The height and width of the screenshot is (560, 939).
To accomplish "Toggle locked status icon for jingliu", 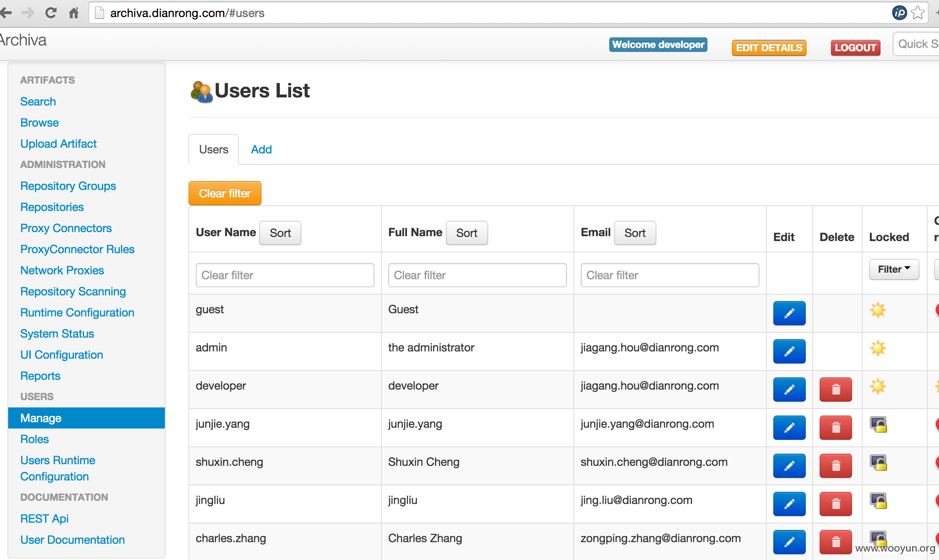I will [x=878, y=501].
